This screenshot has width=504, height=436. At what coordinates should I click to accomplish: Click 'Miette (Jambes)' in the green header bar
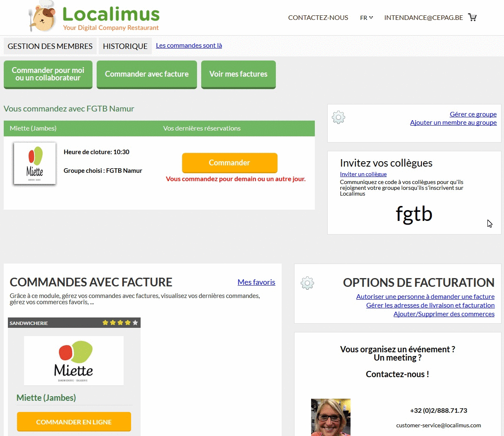tap(33, 128)
